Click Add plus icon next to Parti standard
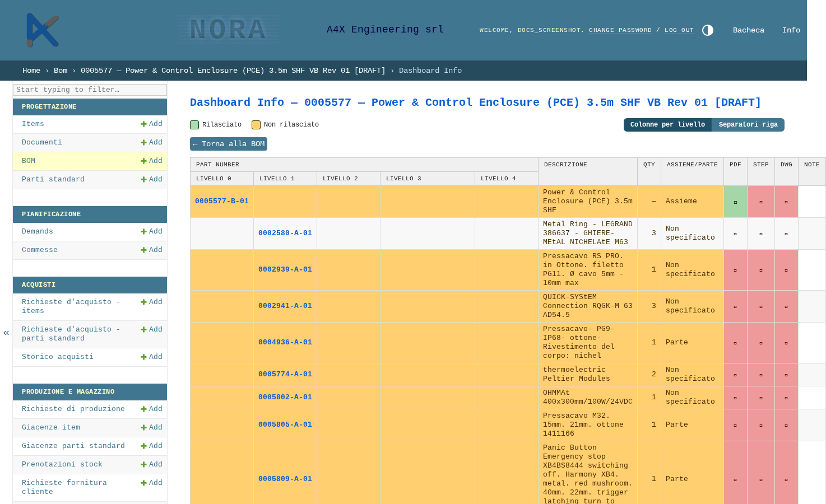This screenshot has height=504, width=826. click(x=151, y=179)
